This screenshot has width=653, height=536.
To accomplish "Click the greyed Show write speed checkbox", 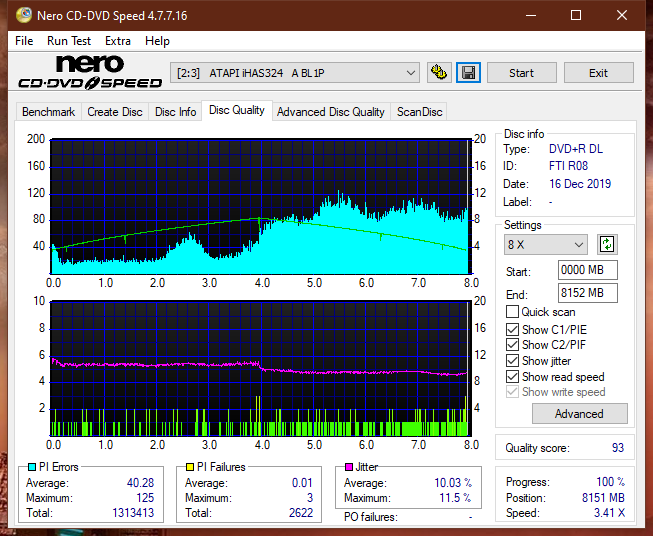I will point(512,392).
